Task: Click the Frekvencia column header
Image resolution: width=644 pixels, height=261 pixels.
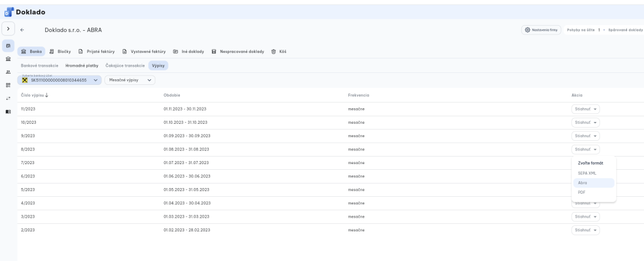Action: point(358,95)
